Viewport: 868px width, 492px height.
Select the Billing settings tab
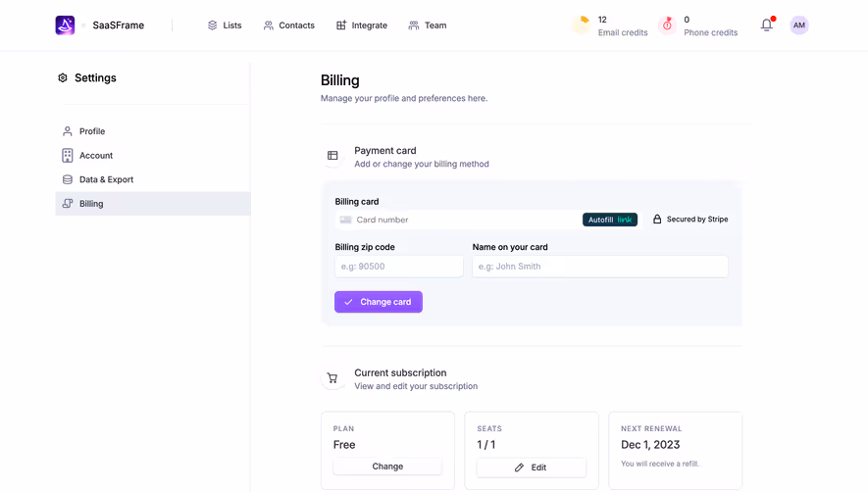point(153,204)
